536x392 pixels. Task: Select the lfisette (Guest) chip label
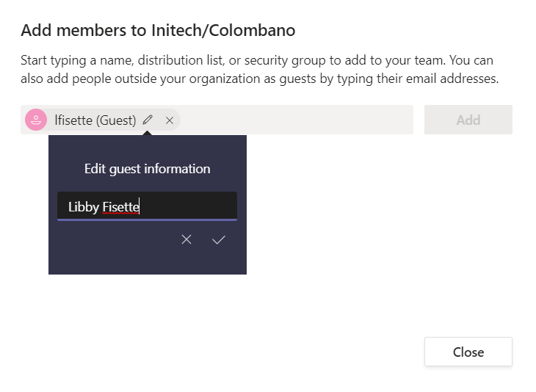(95, 120)
